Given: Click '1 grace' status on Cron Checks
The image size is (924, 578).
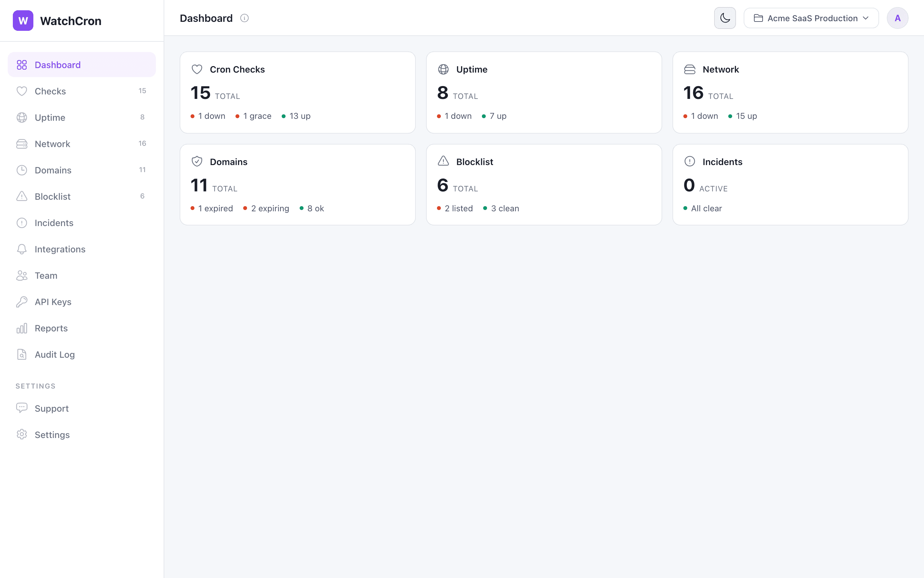Looking at the screenshot, I should (x=253, y=116).
